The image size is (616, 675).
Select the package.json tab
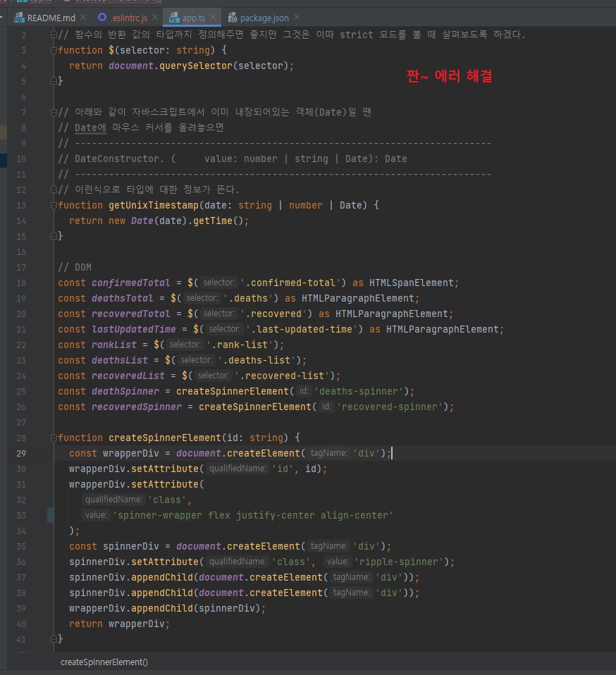pyautogui.click(x=263, y=18)
